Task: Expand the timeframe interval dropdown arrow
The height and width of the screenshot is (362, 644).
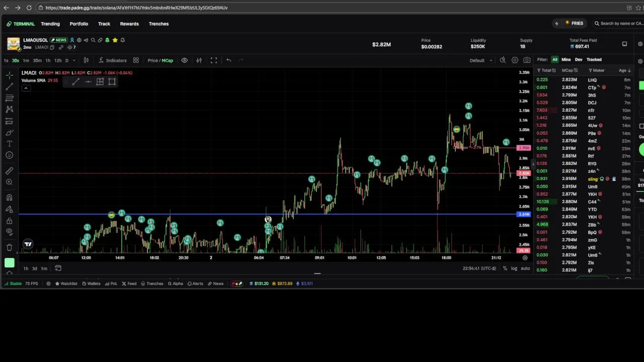Action: pyautogui.click(x=74, y=60)
